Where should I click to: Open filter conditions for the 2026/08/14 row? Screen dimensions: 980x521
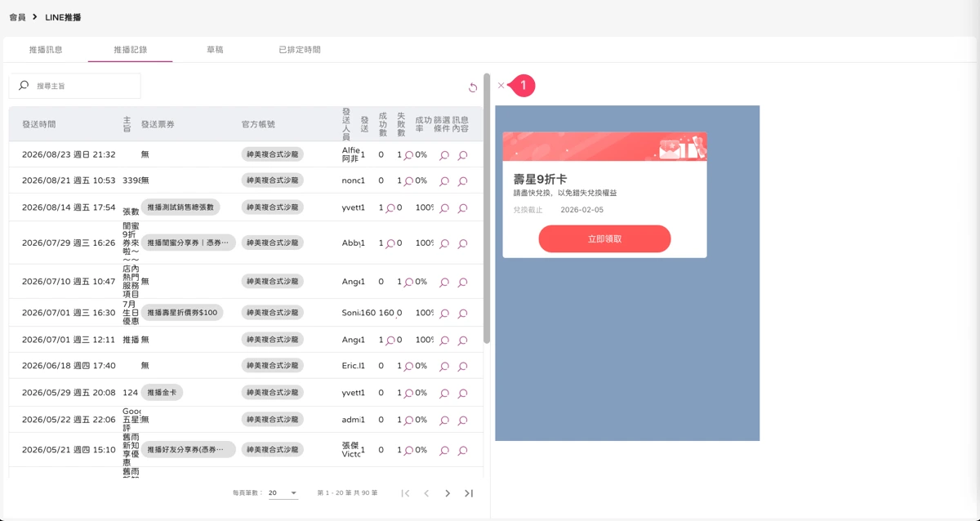click(444, 208)
